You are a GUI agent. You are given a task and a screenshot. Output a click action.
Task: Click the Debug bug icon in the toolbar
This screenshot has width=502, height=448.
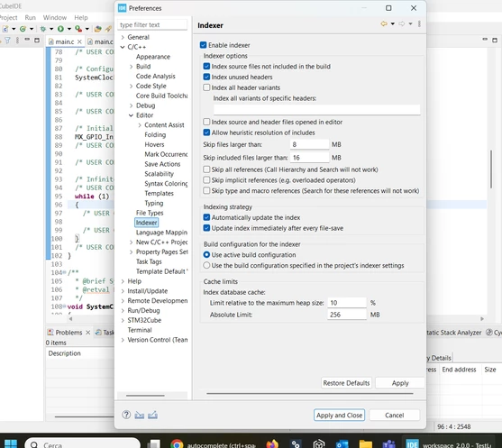[43, 29]
